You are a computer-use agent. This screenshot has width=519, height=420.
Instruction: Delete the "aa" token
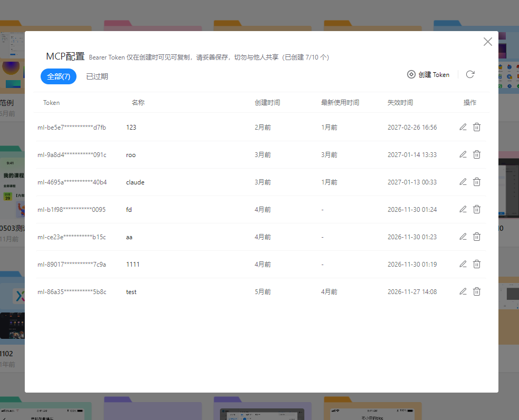click(x=477, y=237)
